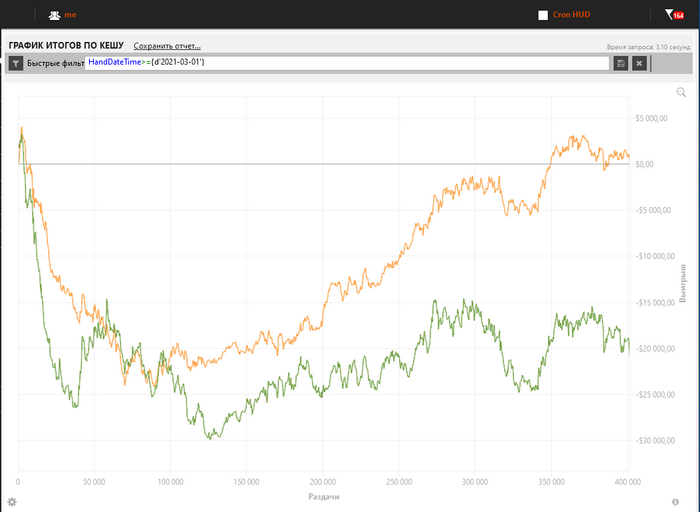The image size is (700, 512).
Task: Click the 50 000 hands axis label
Action: tap(94, 482)
